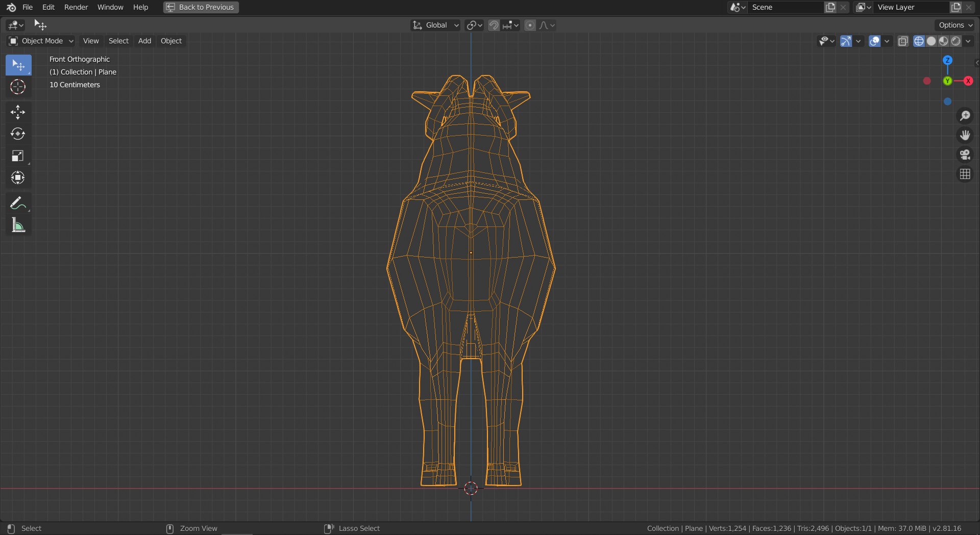Viewport: 980px width, 535px height.
Task: Switch to Wireframe shading mode
Action: point(919,41)
